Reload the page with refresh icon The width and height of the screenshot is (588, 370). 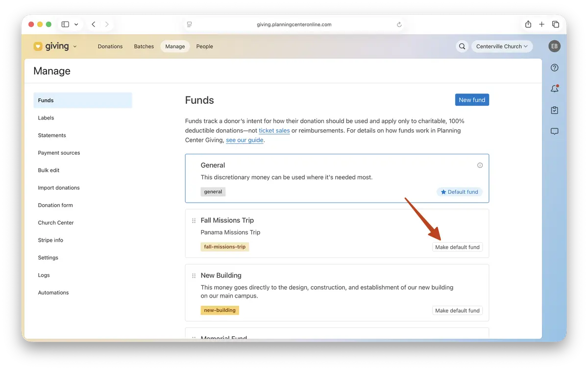coord(399,24)
